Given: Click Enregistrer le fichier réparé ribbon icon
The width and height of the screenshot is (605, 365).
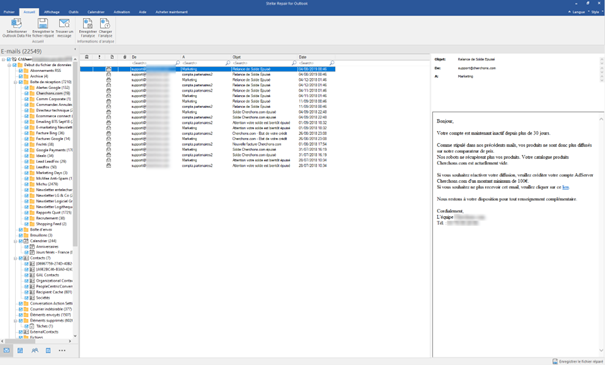Looking at the screenshot, I should point(43,23).
